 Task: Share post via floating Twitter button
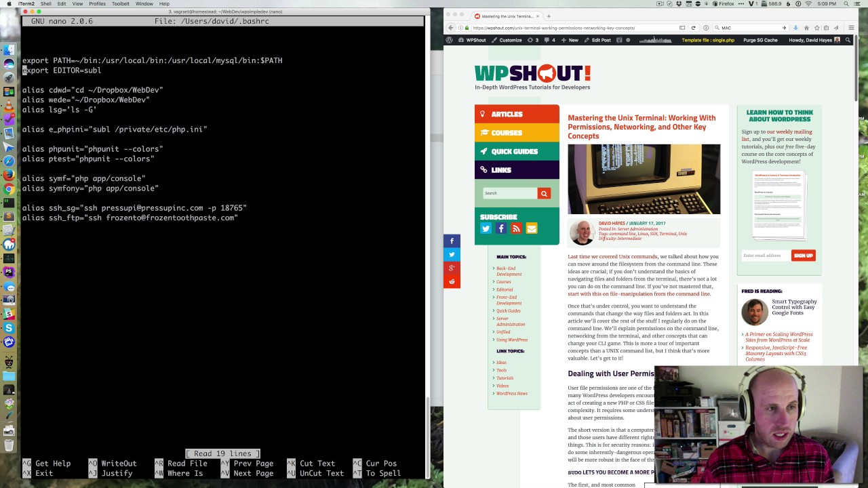(452, 254)
